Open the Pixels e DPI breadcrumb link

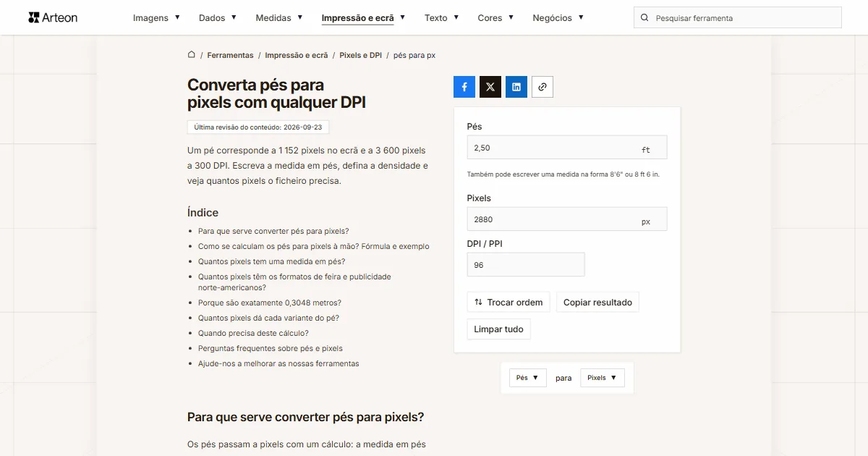coord(360,55)
